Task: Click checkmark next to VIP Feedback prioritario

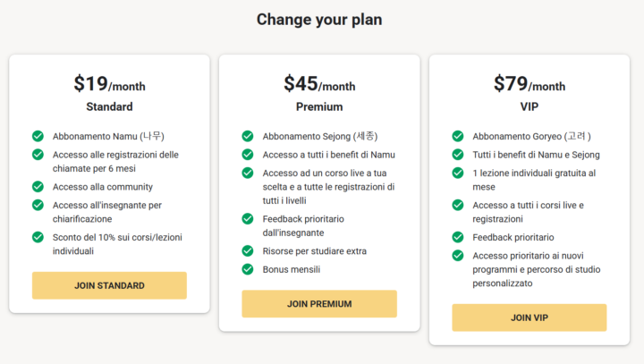Action: pos(458,237)
